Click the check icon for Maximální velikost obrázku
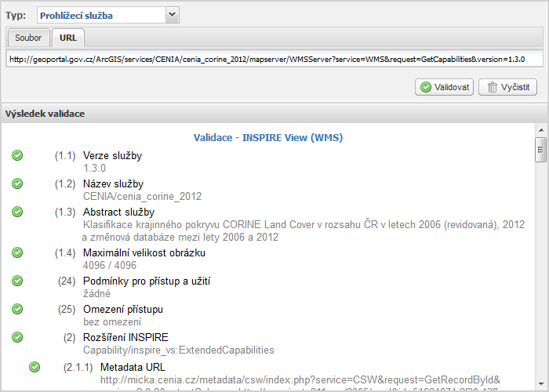Image resolution: width=549 pixels, height=392 pixels. point(17,252)
